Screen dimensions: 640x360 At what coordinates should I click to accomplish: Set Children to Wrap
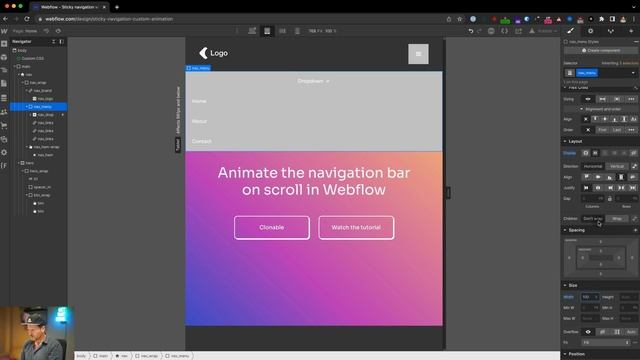pos(617,219)
